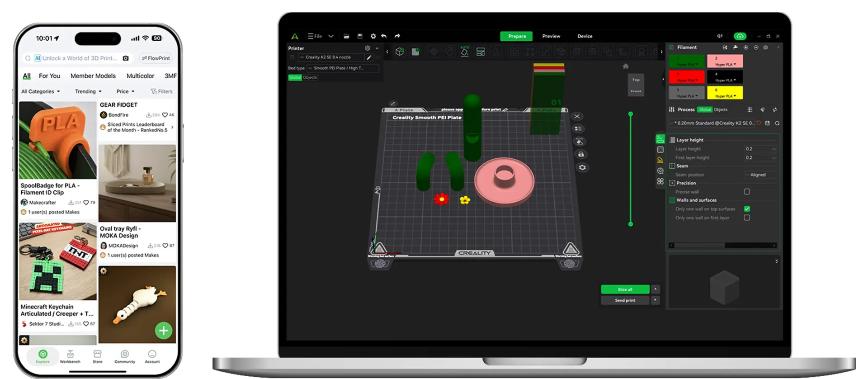Click the undo arrow in the slicer

coord(384,36)
